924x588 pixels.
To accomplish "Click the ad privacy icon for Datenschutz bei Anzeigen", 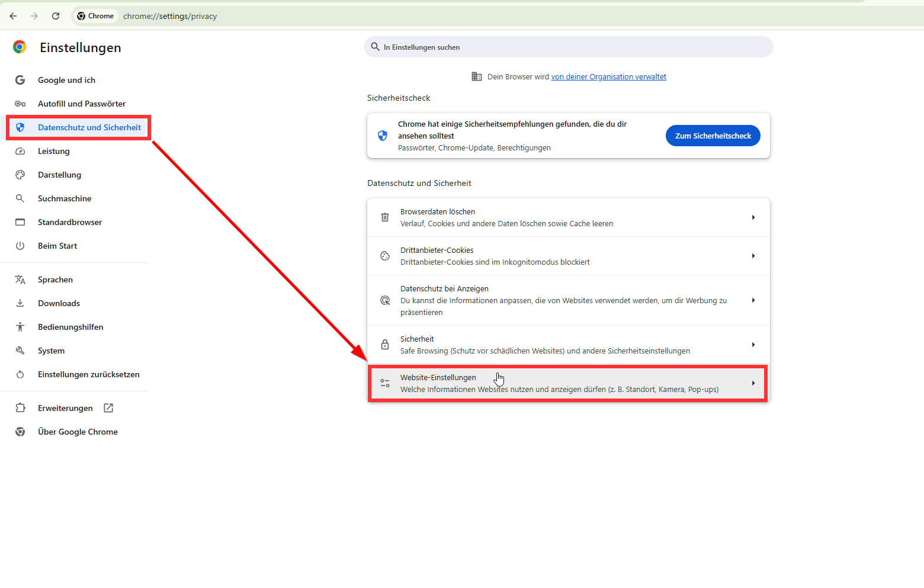I will point(385,300).
